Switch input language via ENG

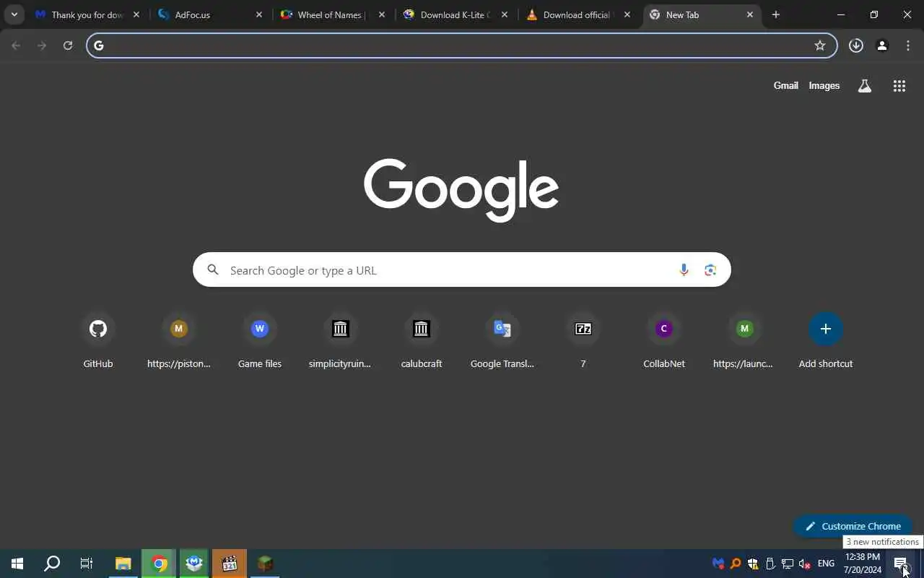826,564
